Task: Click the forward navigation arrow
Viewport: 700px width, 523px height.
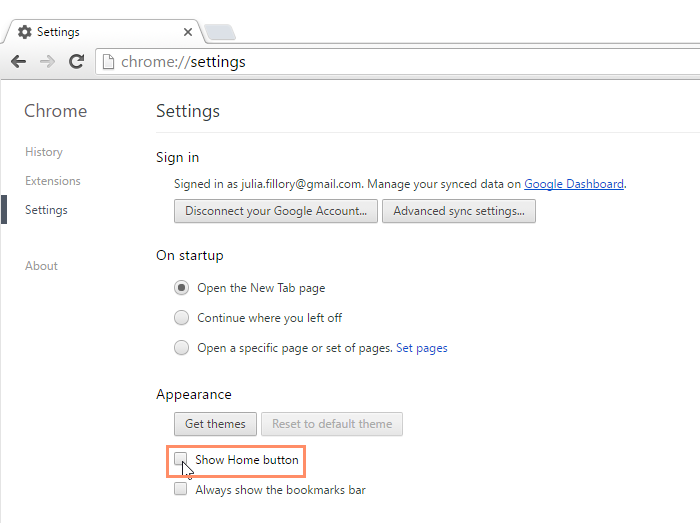Action: click(47, 62)
